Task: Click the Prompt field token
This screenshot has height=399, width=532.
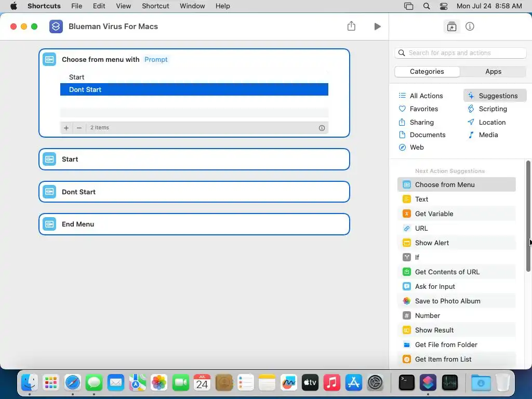Action: tap(156, 59)
